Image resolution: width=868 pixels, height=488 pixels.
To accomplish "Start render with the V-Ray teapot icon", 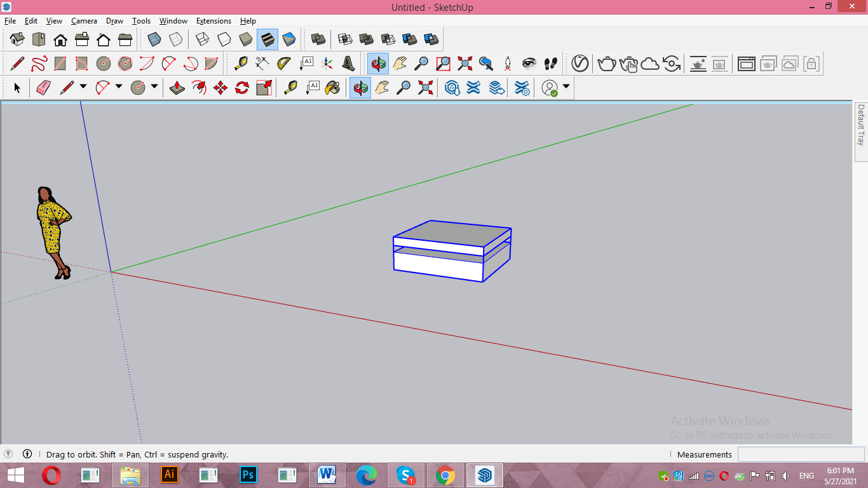I will tap(607, 64).
